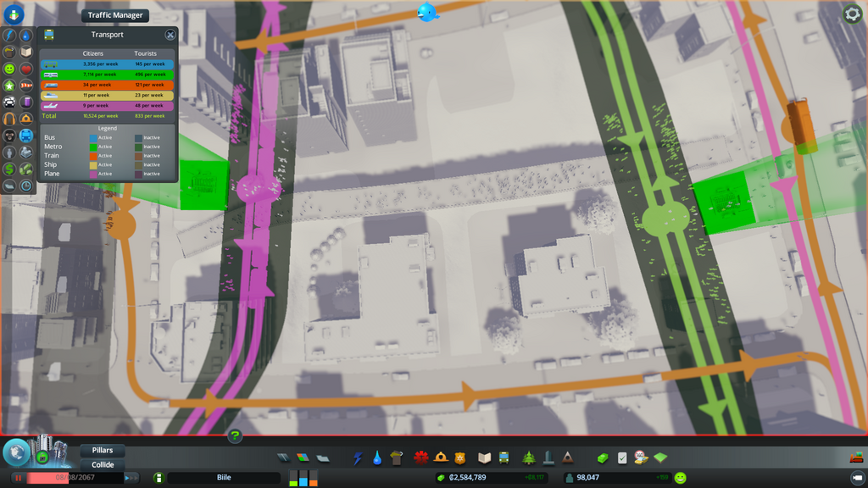The image size is (868, 488).
Task: Open the Traffic Manager menu
Action: click(x=115, y=15)
